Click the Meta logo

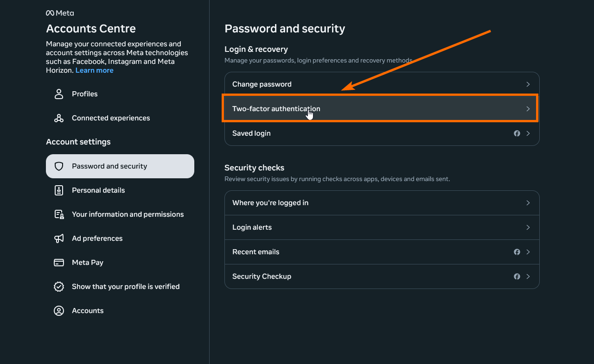click(60, 13)
